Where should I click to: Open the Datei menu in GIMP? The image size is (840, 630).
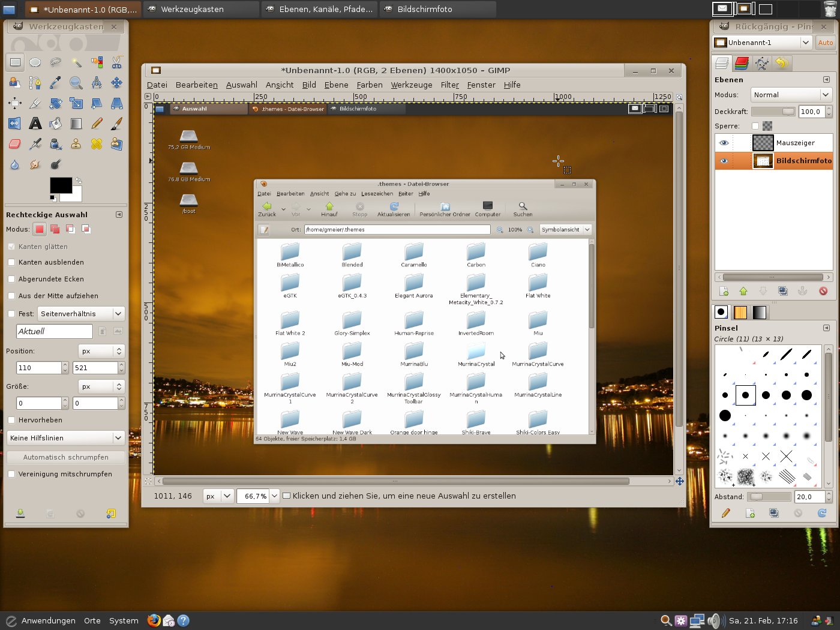coord(157,85)
